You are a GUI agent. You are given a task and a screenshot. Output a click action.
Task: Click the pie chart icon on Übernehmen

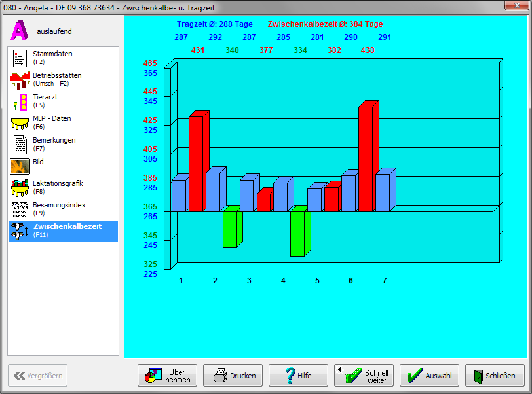pos(153,376)
